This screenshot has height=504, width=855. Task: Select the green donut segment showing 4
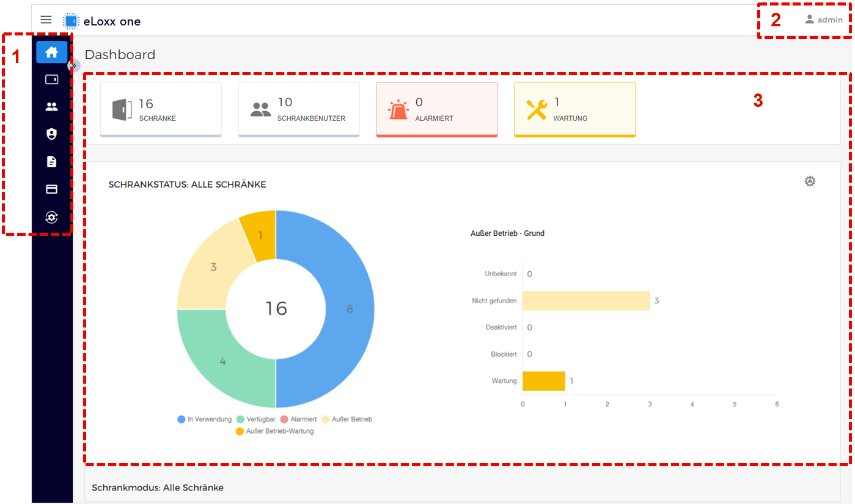click(x=223, y=360)
